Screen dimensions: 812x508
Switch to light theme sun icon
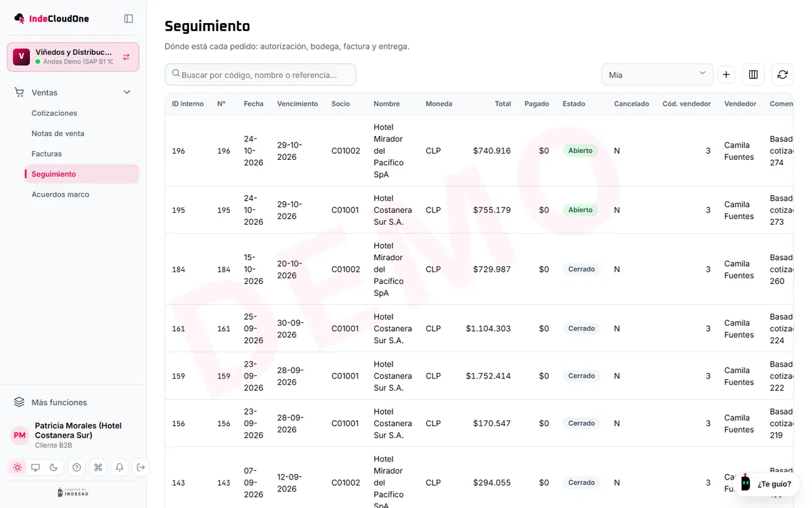(18, 467)
